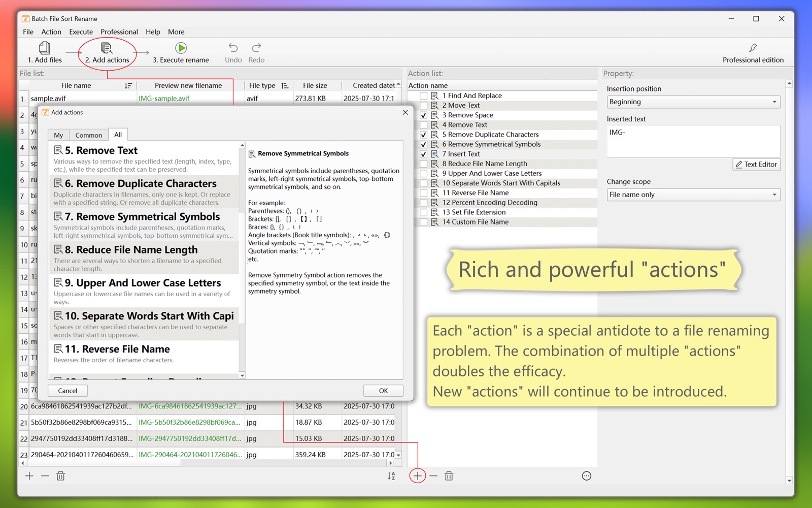Click the plus icon under Action list
The height and width of the screenshot is (508, 812).
point(417,476)
